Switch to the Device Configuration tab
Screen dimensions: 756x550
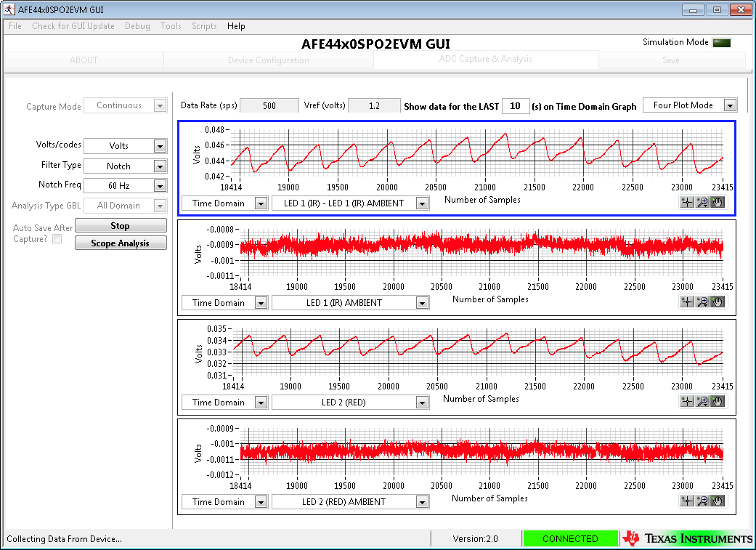(x=268, y=60)
